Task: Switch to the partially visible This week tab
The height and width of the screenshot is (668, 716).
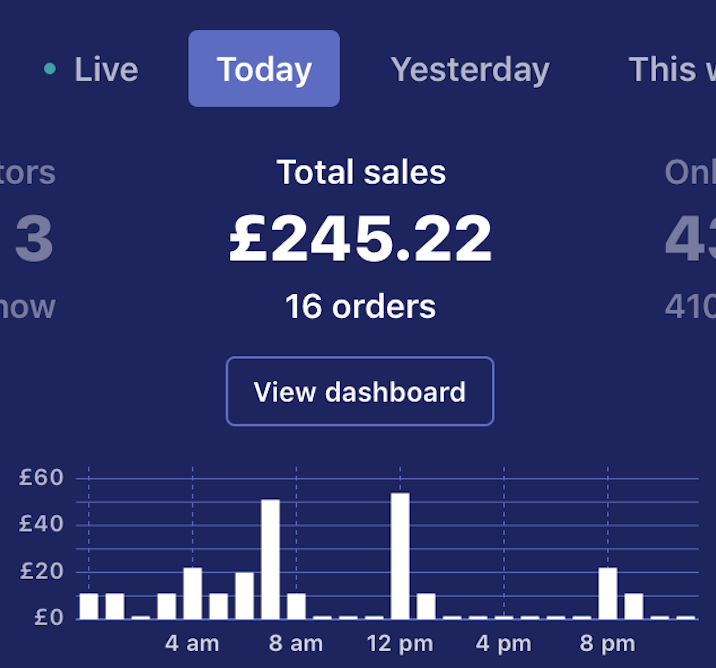Action: point(670,69)
